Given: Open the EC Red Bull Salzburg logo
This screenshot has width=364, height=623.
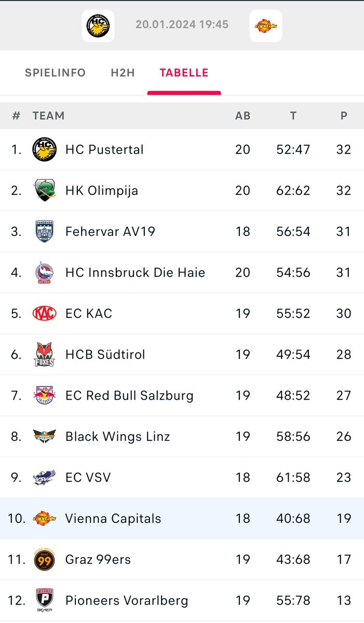Looking at the screenshot, I should click(44, 396).
